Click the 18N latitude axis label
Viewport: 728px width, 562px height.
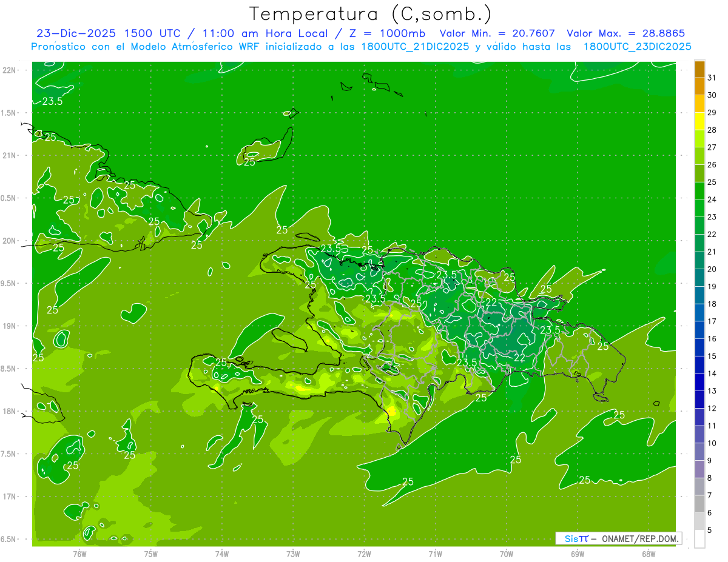pos(9,412)
